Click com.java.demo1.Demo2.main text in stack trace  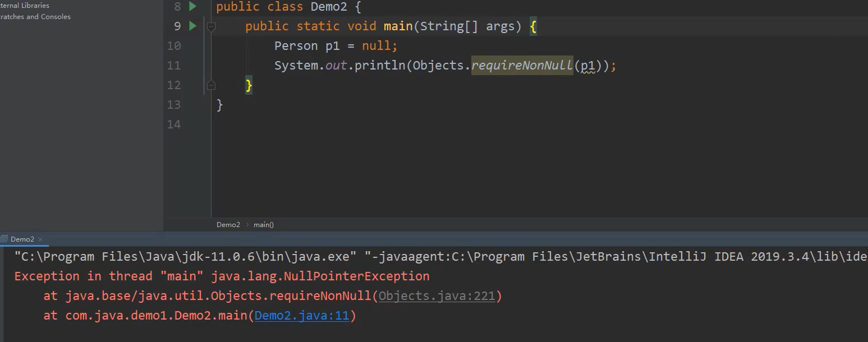(157, 316)
